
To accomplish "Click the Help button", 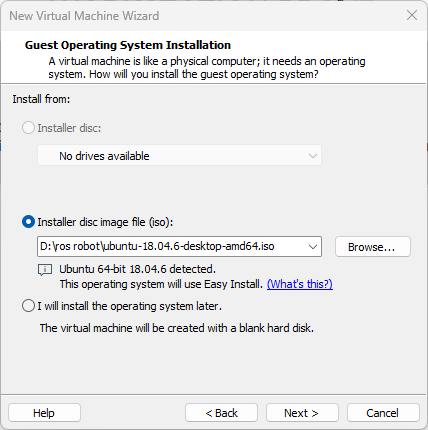I will click(x=44, y=413).
